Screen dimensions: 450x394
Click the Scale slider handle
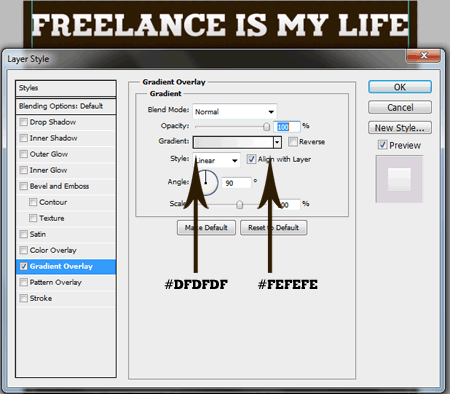(x=239, y=204)
